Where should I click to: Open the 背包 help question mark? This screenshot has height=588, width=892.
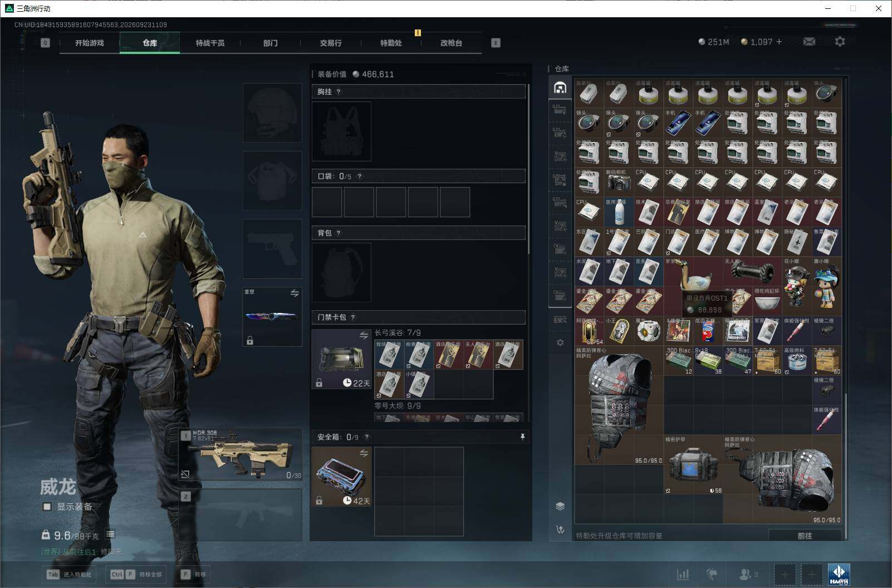pyautogui.click(x=339, y=233)
